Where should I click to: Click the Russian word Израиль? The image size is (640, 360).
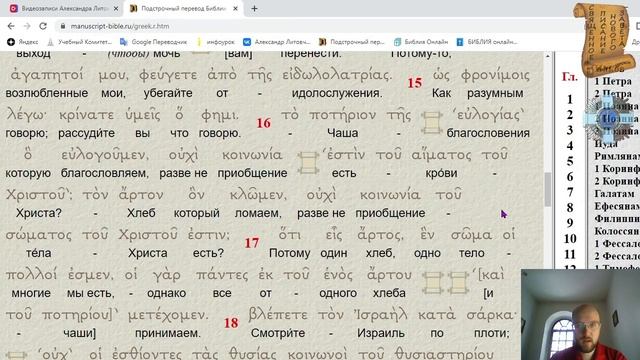[381, 333]
